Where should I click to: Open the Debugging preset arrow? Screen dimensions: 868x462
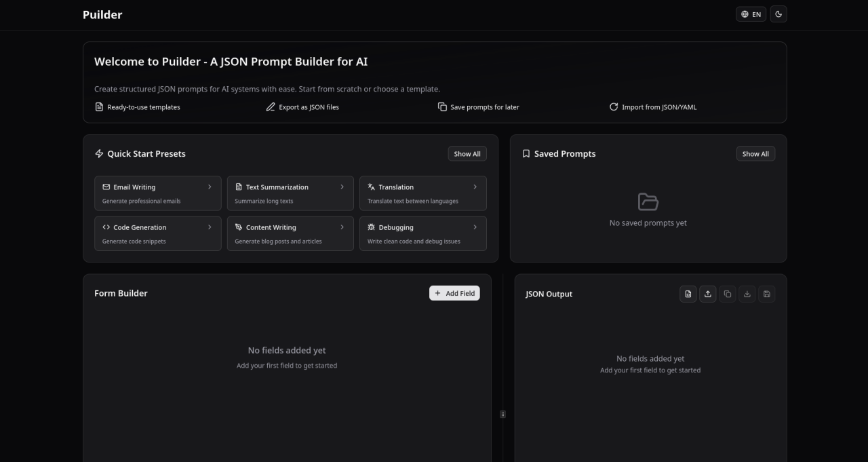point(475,227)
